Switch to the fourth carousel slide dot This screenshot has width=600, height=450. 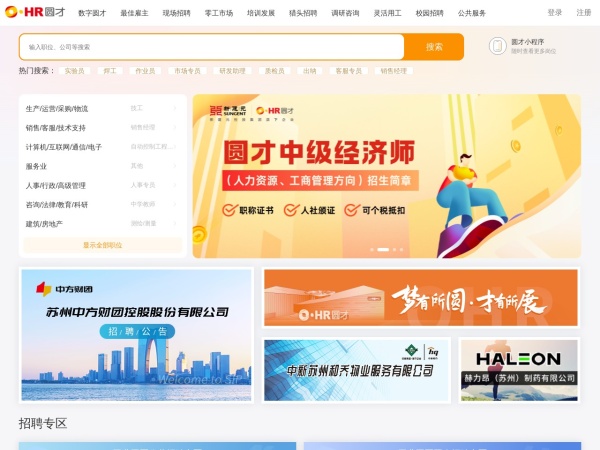[401, 249]
